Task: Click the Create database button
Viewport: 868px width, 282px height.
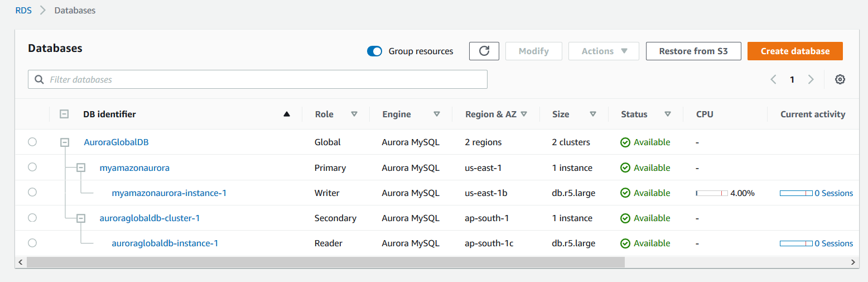Action: (x=795, y=51)
